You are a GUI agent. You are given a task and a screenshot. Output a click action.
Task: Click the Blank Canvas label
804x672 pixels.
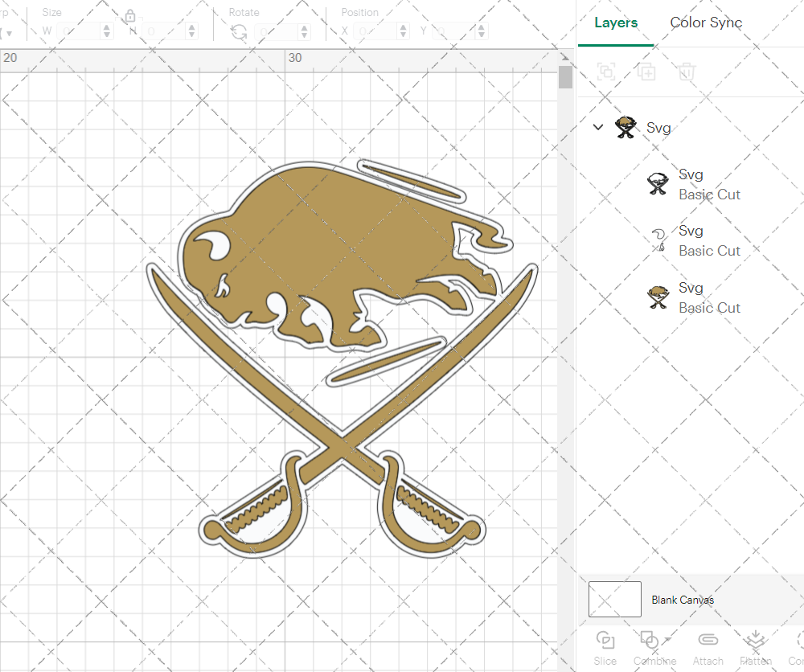(683, 600)
